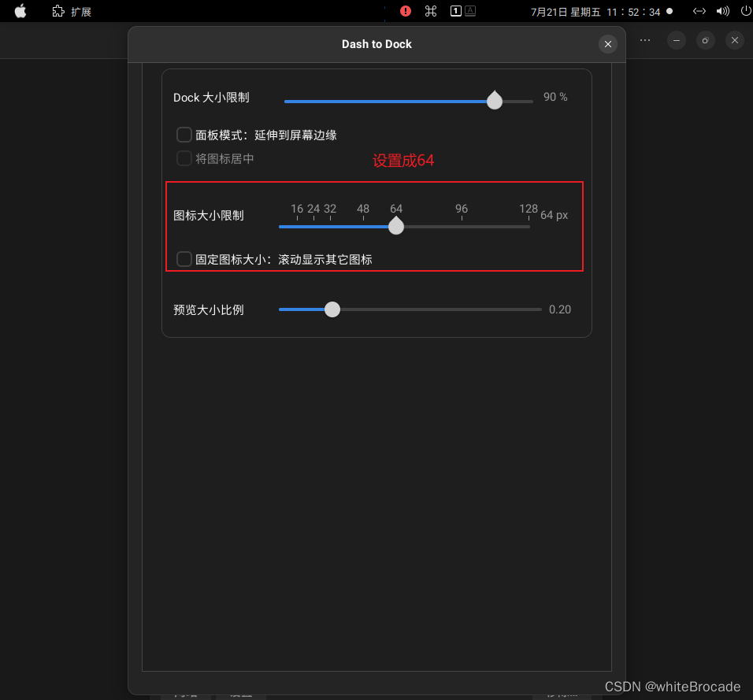This screenshot has width=753, height=700.
Task: Set icon size slider to 16 mark
Action: coord(297,227)
